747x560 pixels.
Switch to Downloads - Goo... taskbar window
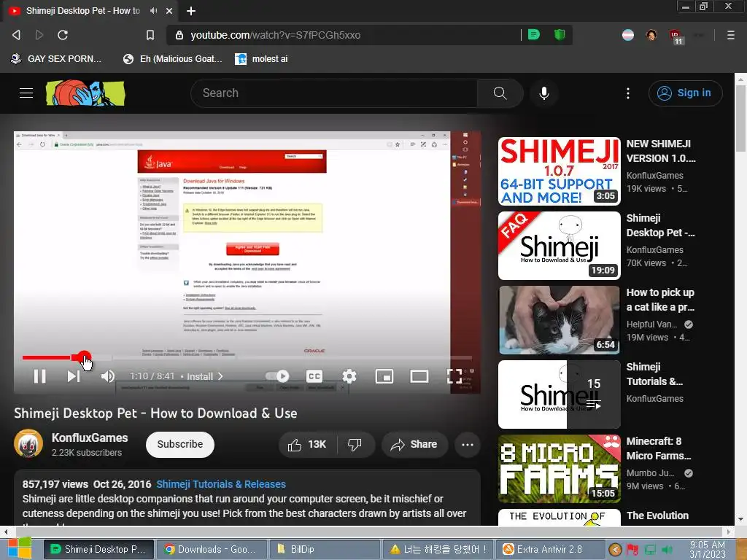212,550
